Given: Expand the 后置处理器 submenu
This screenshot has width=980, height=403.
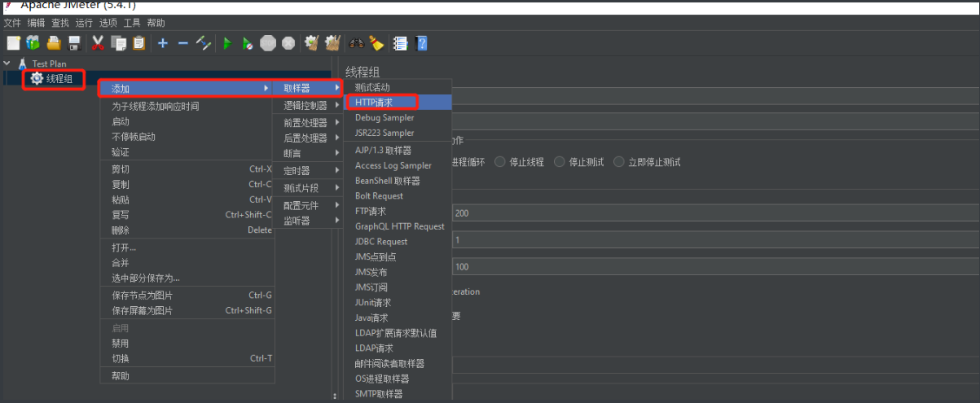Looking at the screenshot, I should tap(310, 138).
